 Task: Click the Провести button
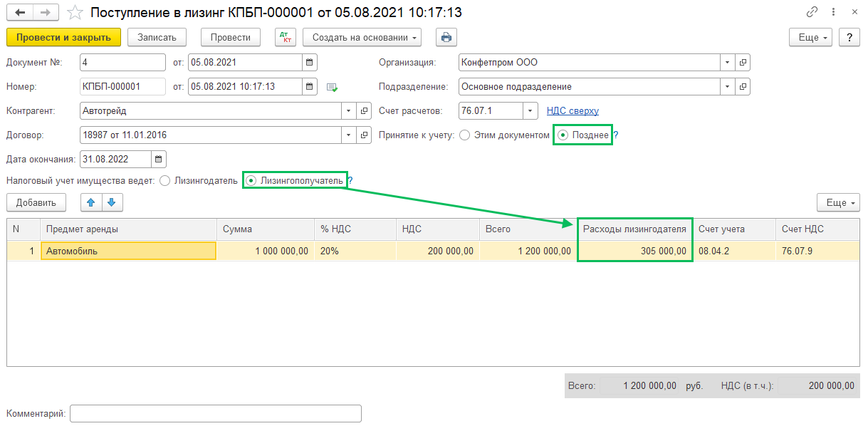(231, 37)
